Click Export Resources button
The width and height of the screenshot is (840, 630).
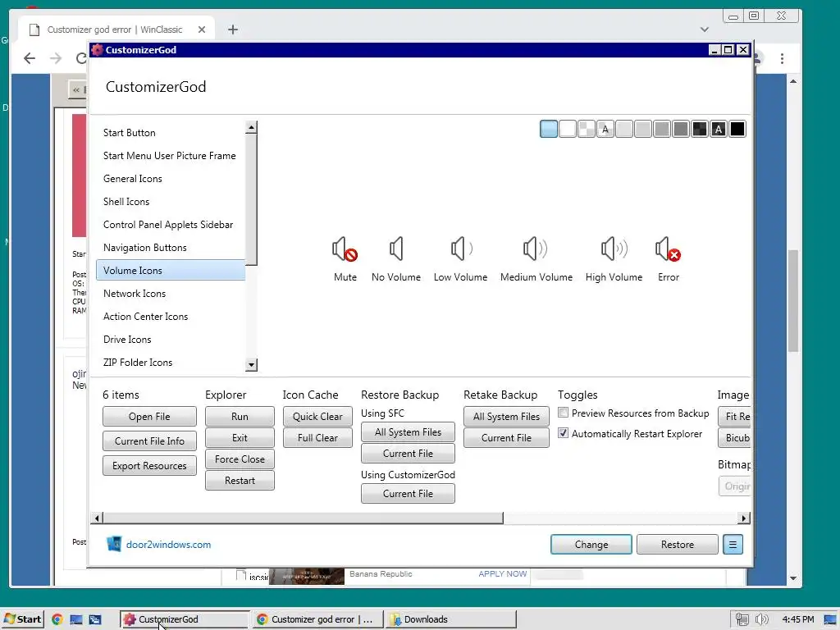[149, 466]
